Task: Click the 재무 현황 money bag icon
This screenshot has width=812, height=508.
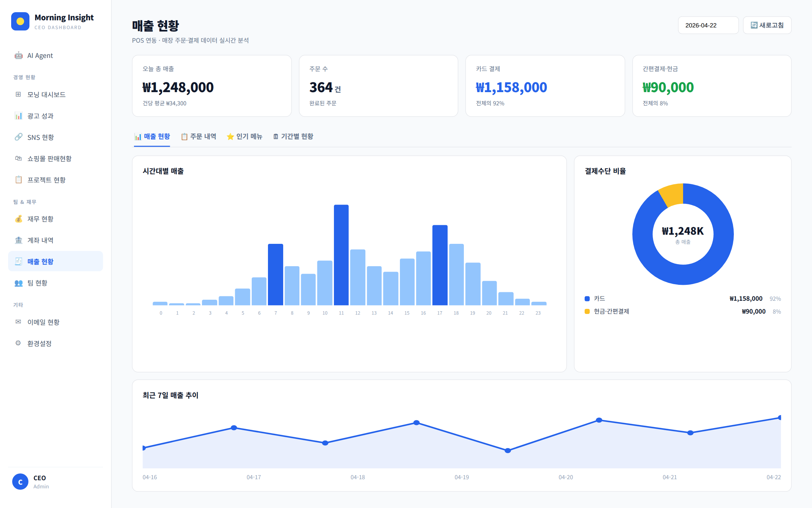Action: tap(19, 219)
